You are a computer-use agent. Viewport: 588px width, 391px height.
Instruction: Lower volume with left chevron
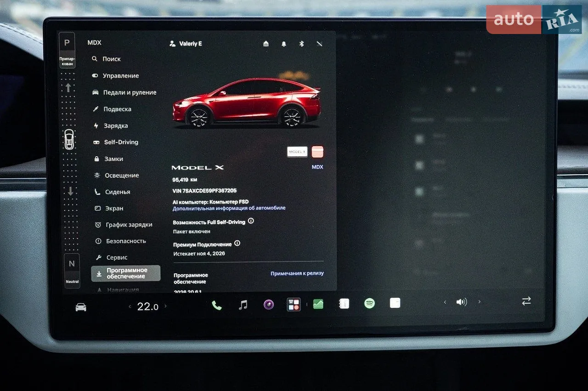coord(445,302)
